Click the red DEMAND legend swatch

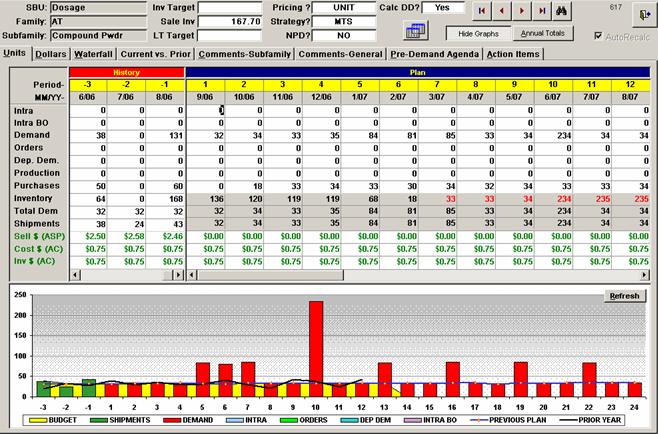click(172, 420)
